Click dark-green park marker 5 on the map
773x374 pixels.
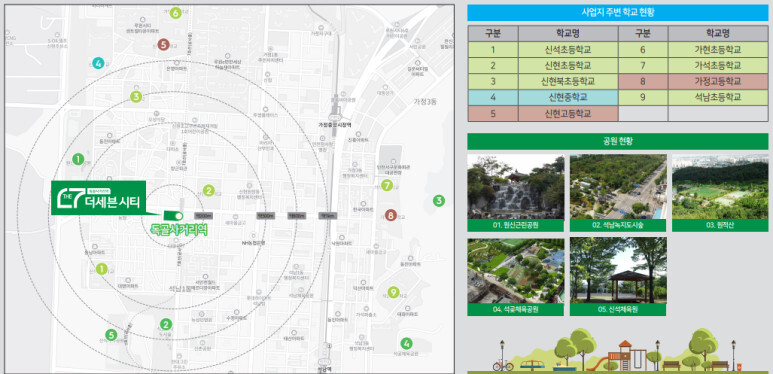(111, 335)
